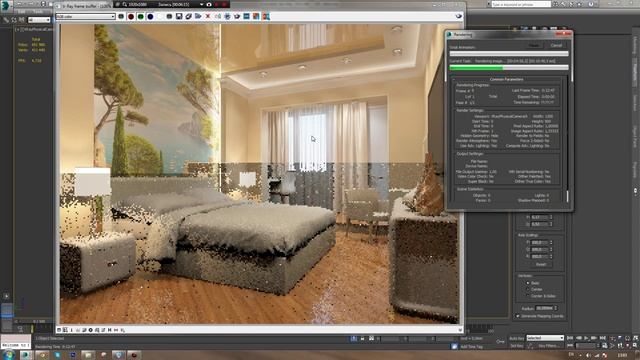
Task: Click the network icon in system tray
Action: (x=596, y=355)
